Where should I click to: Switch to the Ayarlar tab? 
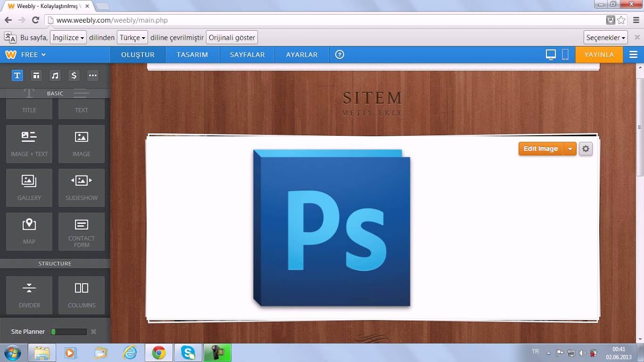coord(302,55)
